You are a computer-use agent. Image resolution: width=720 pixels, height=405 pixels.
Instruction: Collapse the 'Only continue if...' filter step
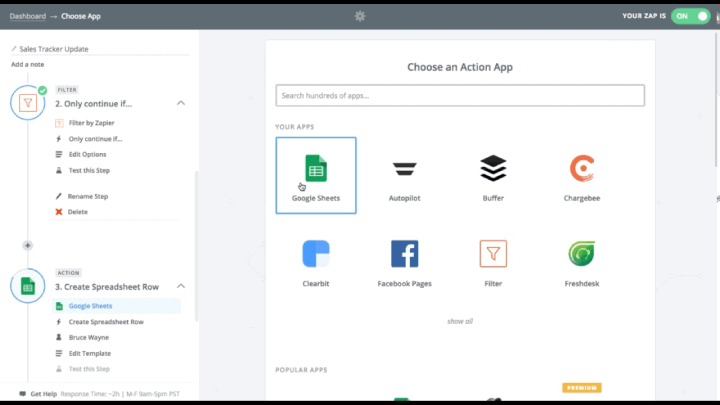coord(181,103)
